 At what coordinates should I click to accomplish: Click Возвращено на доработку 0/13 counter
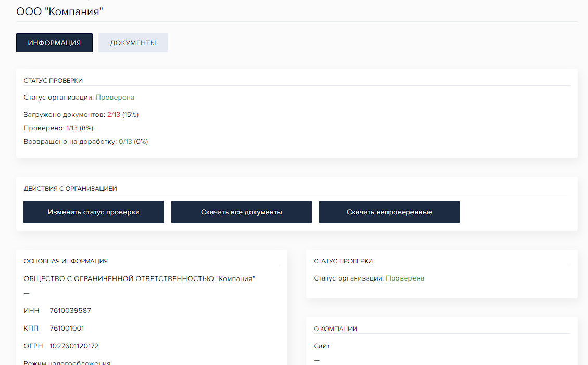125,141
